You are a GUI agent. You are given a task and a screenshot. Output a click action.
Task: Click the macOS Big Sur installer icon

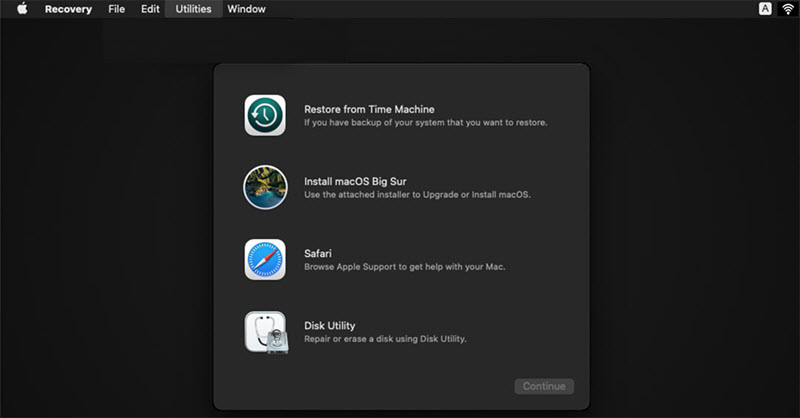265,187
